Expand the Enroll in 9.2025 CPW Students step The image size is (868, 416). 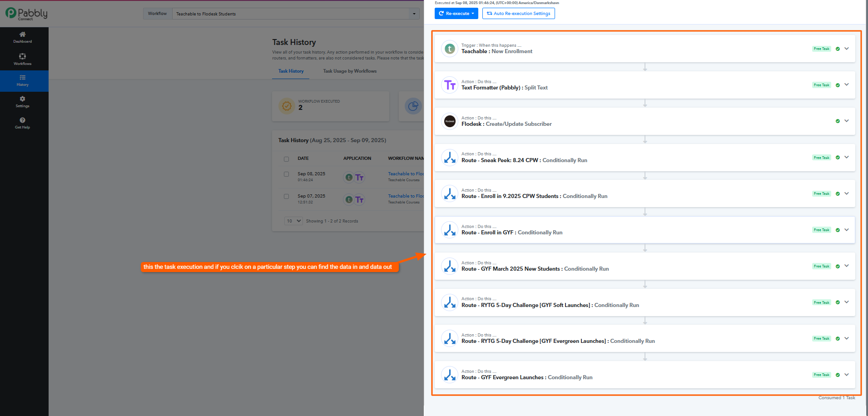847,193
